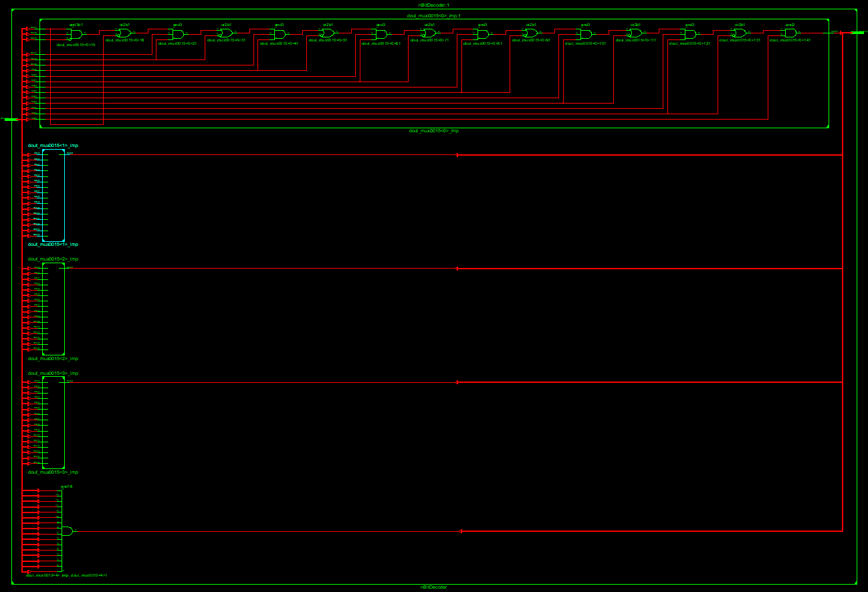Click the dout_mux0015<0>_imp:1 label at the top
The width and height of the screenshot is (868, 592).
(x=433, y=15)
